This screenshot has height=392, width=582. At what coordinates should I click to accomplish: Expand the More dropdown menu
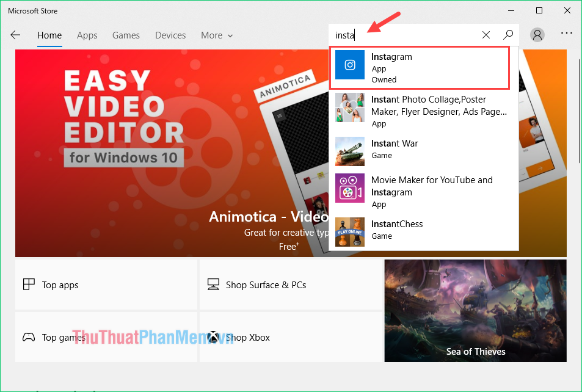[217, 35]
